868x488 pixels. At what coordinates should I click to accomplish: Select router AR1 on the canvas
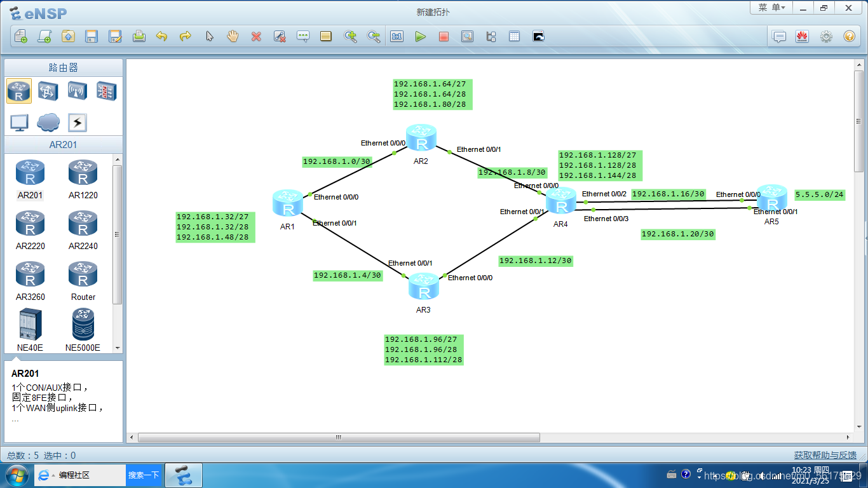[x=288, y=202]
